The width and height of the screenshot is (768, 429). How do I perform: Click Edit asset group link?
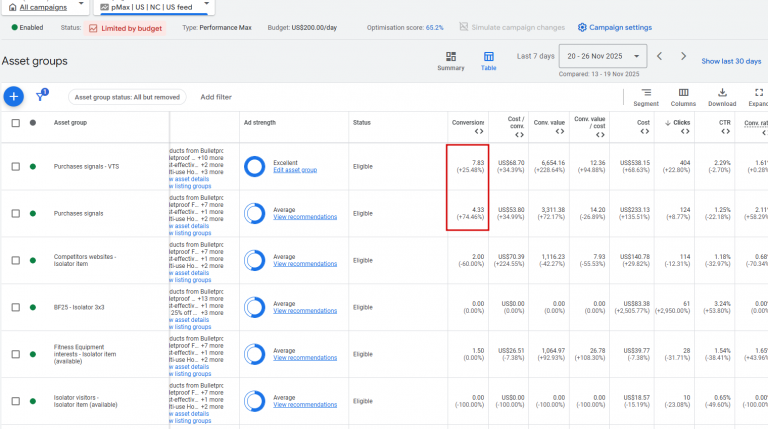tap(295, 171)
